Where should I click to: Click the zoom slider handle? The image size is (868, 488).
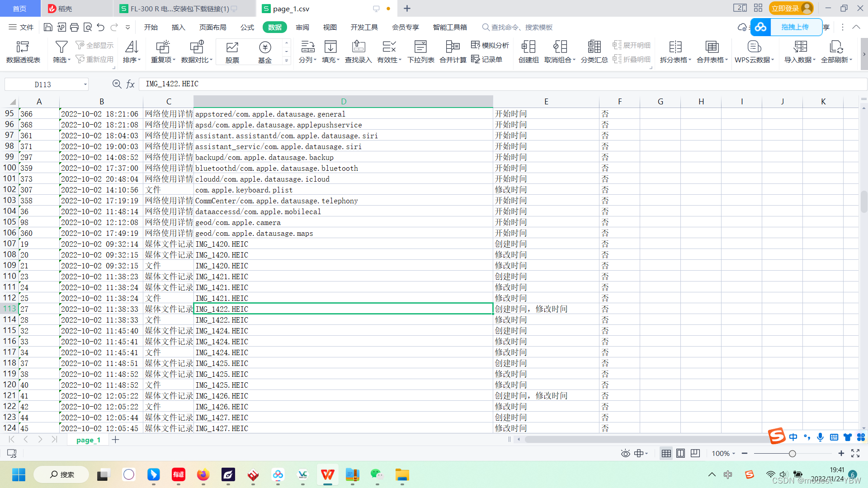point(792,453)
